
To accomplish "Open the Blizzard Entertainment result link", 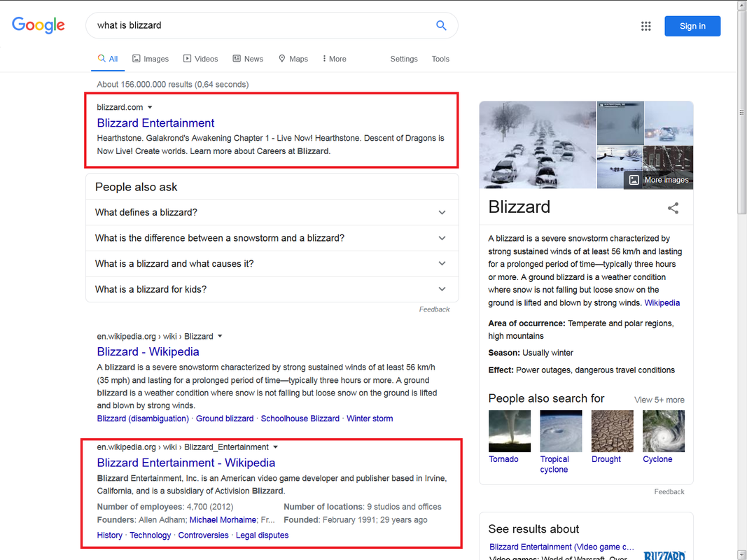I will [155, 123].
